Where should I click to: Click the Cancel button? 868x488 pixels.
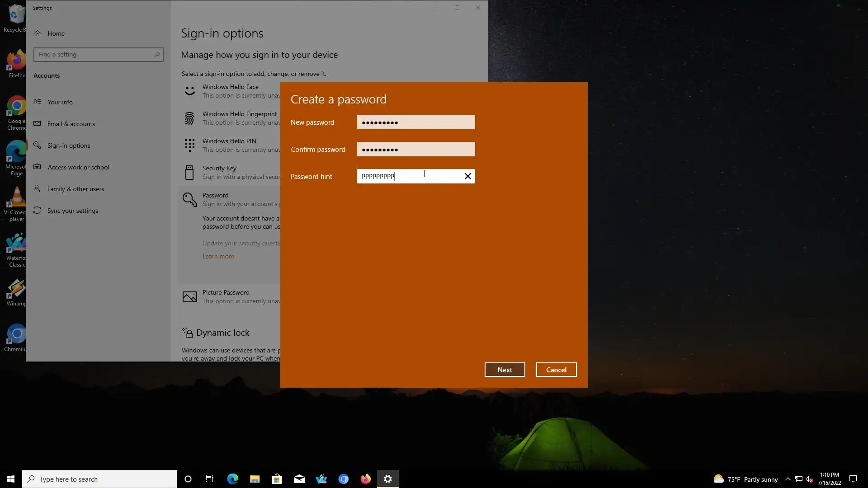(556, 370)
